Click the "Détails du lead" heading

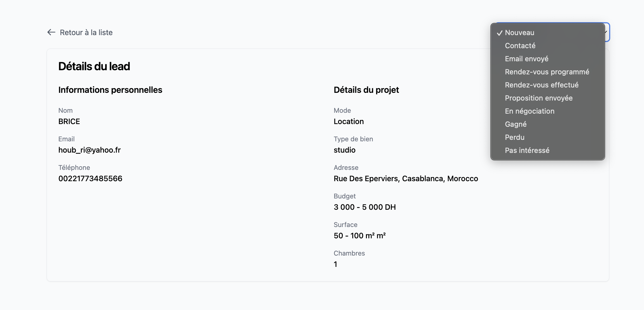pyautogui.click(x=94, y=66)
